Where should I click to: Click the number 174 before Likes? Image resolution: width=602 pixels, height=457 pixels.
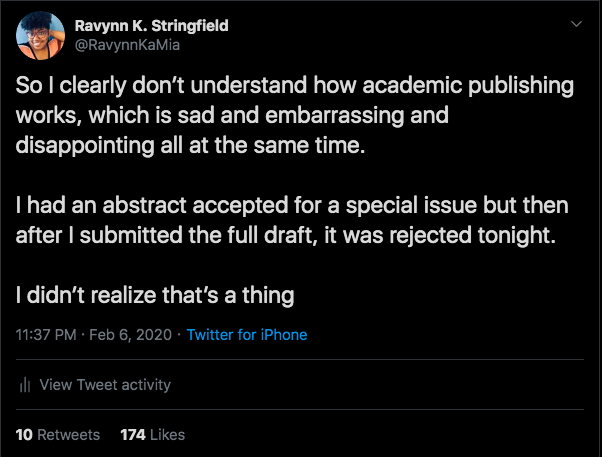[133, 435]
